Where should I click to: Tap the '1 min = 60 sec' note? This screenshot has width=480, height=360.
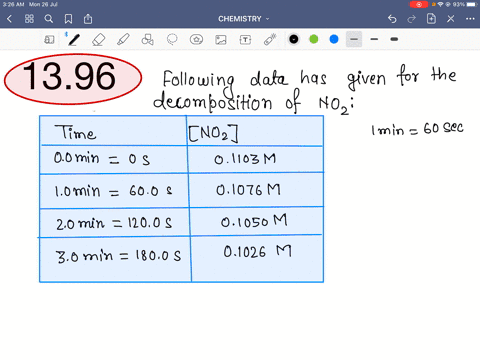click(417, 129)
